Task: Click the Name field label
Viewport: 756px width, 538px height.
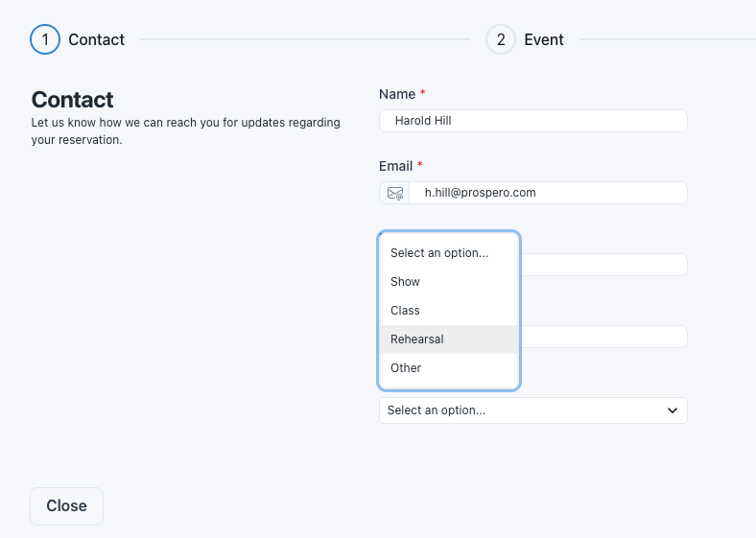Action: [397, 94]
